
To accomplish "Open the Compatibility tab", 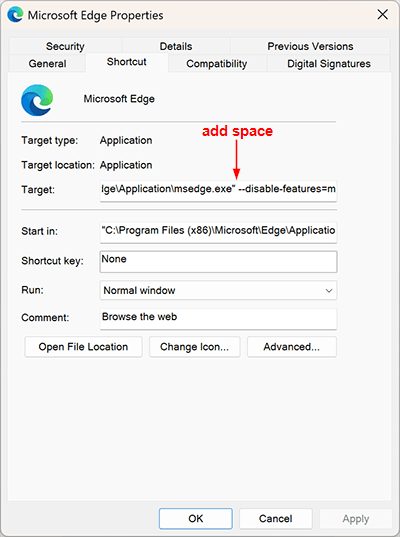I will [216, 63].
